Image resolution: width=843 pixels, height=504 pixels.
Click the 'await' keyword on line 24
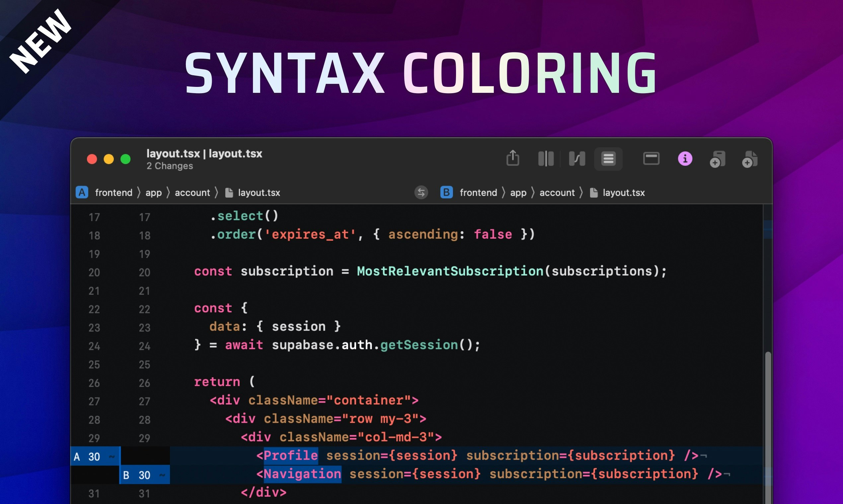click(244, 345)
